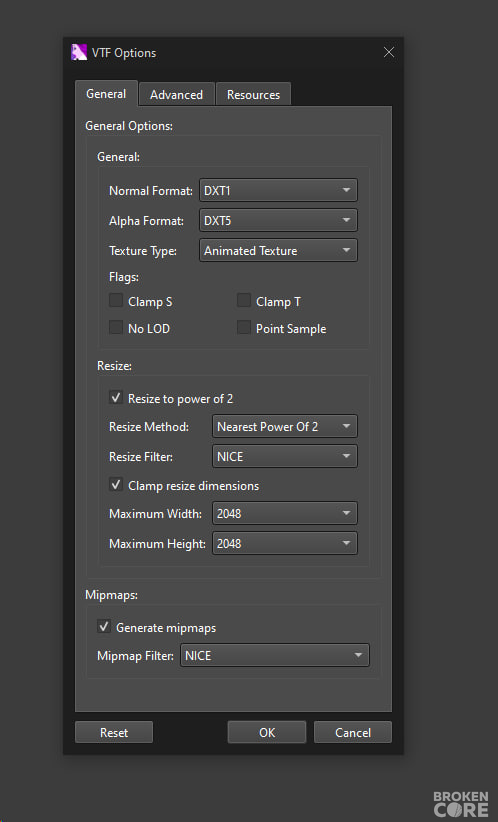The width and height of the screenshot is (498, 822).
Task: Click the "Resize Method:" label
Action: point(149,427)
